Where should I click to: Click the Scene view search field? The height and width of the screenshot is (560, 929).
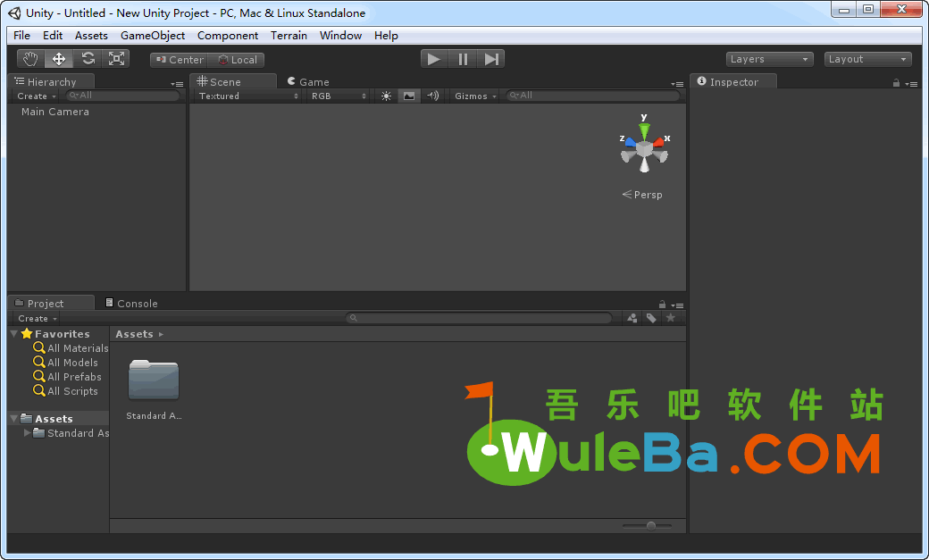pyautogui.click(x=592, y=96)
